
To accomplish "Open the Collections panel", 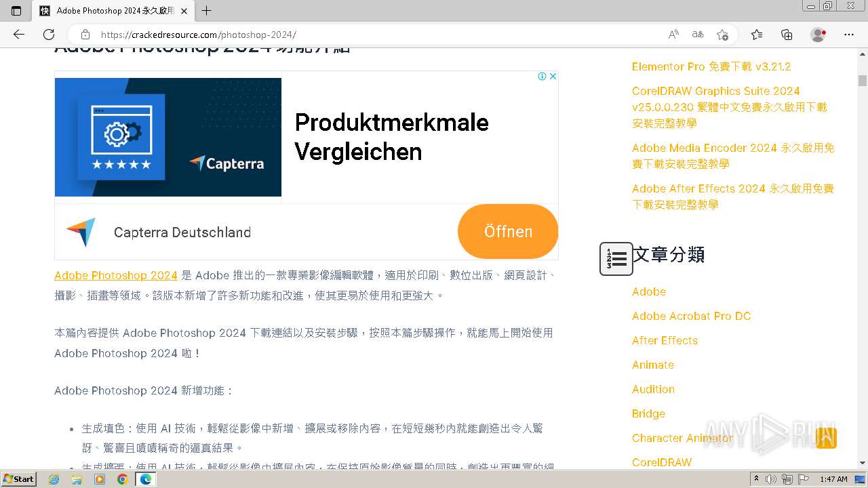I will [787, 35].
